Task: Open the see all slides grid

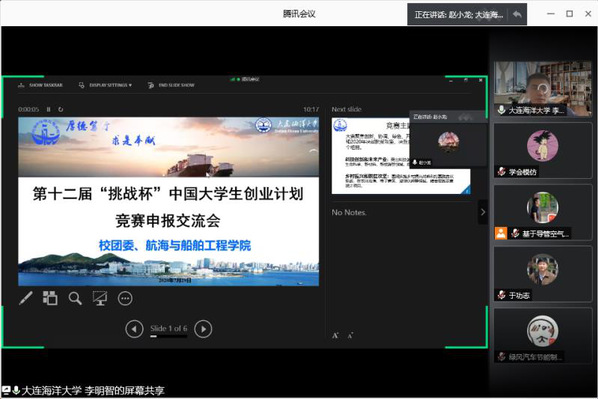Action: point(50,298)
